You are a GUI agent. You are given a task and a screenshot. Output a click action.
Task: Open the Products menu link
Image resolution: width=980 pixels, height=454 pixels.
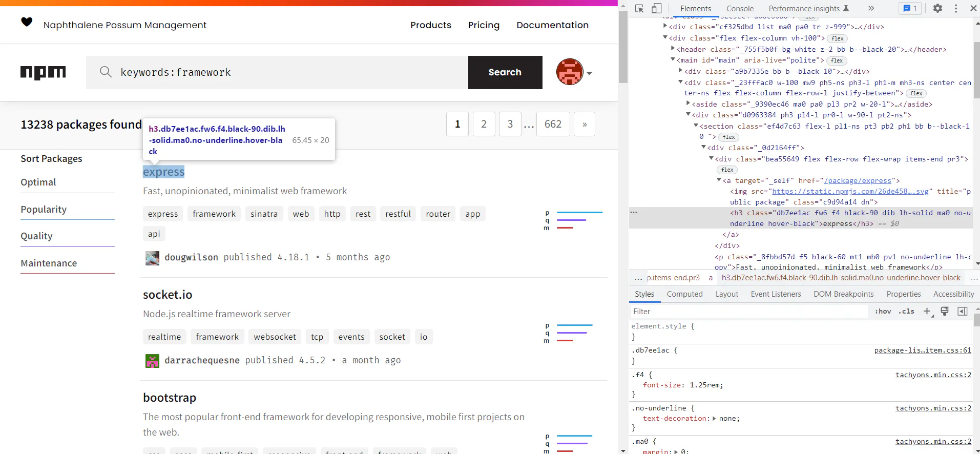[431, 25]
